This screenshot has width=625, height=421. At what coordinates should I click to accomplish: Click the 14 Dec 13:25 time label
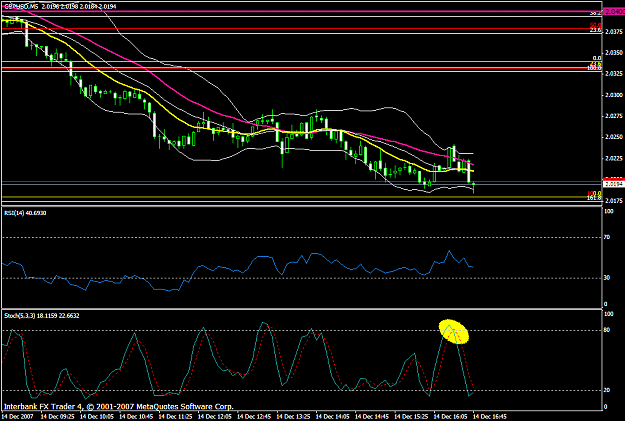(293, 417)
